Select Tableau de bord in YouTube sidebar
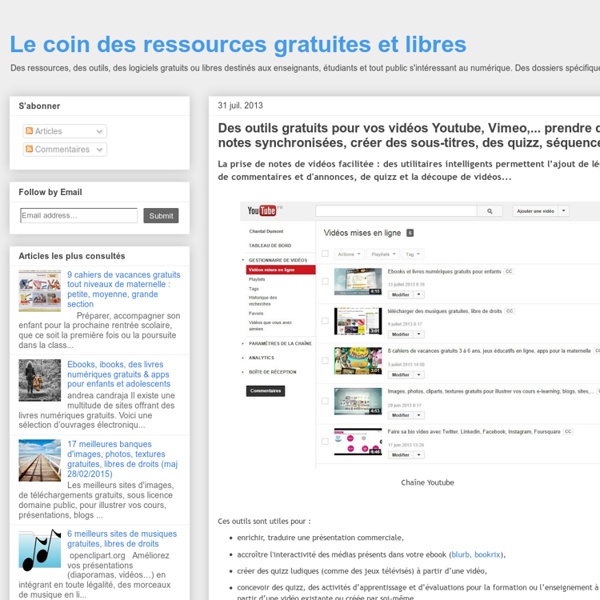The width and height of the screenshot is (600, 600). 270,245
